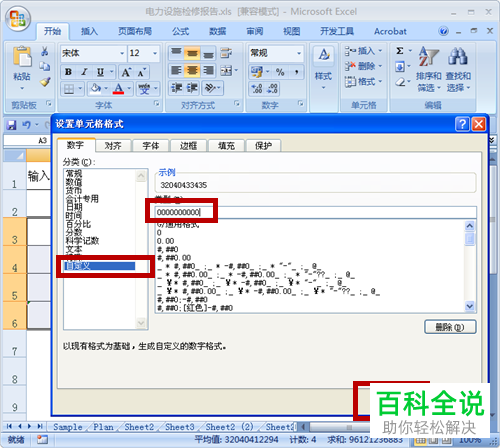Open the 对齐 tab in the dialog
Viewport: 500px width, 448px height.
113,146
